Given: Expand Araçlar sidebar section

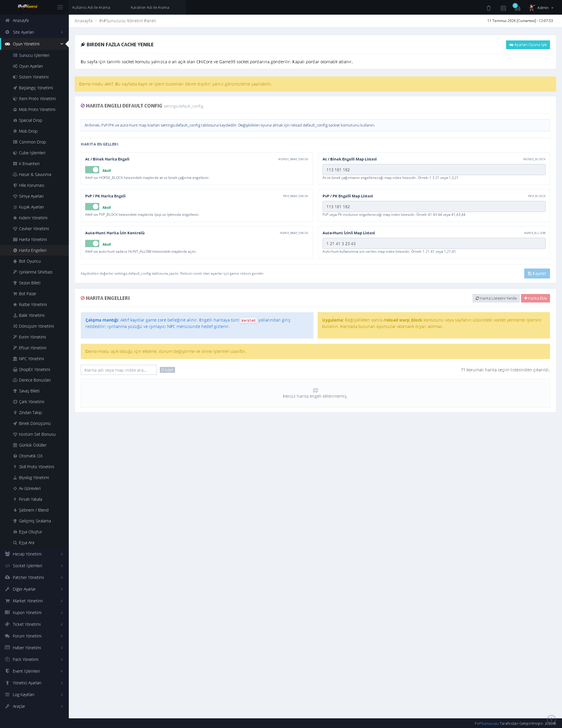Looking at the screenshot, I should coord(34,706).
